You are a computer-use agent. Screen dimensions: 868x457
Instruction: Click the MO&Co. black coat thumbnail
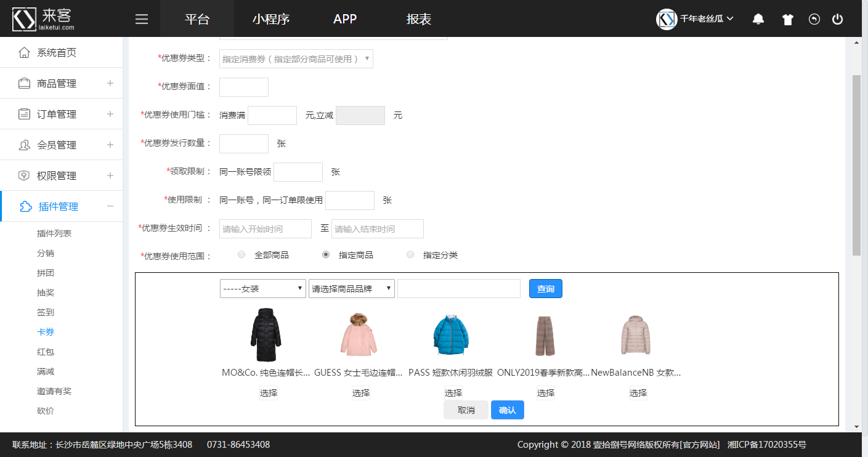tap(266, 335)
